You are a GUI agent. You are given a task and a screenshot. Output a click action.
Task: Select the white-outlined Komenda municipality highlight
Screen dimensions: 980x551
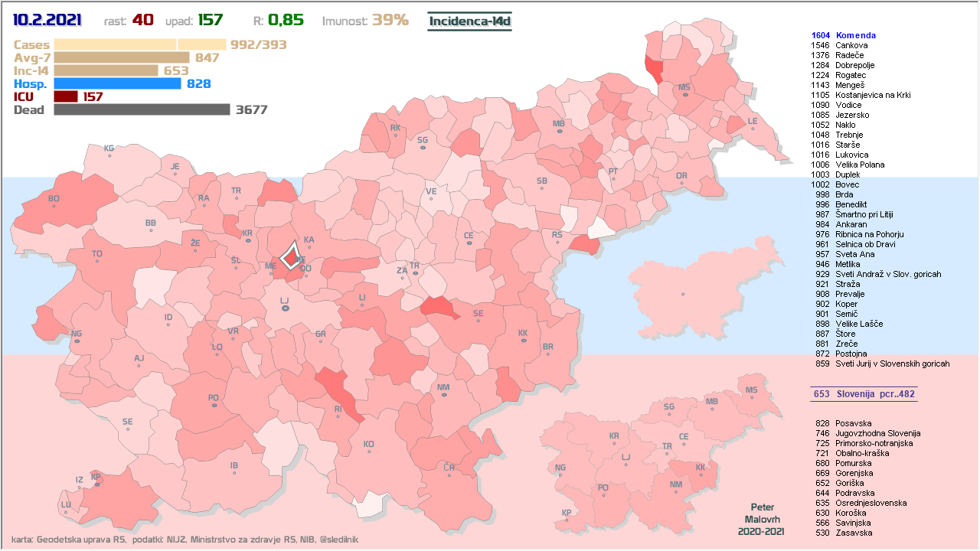tap(291, 256)
